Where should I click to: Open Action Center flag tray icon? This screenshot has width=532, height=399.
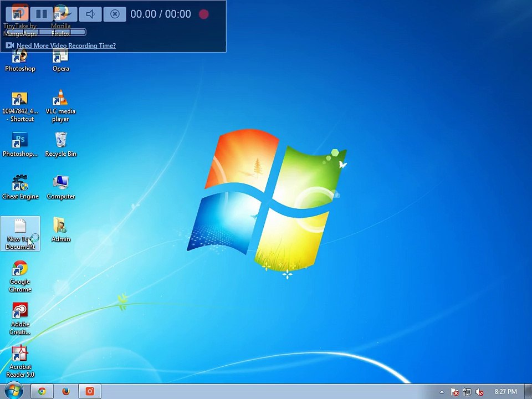pos(454,392)
